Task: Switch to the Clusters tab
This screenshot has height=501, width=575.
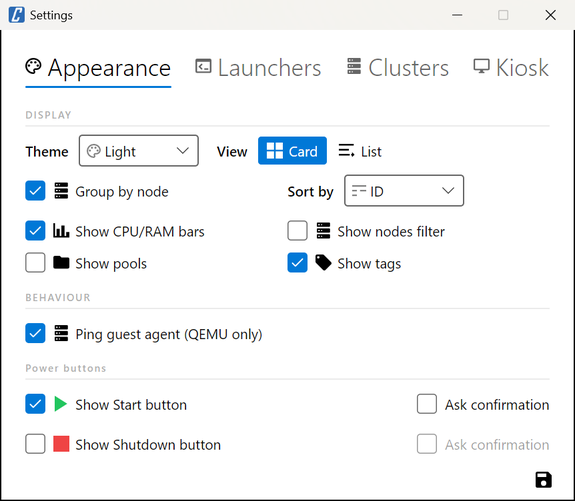Action: tap(398, 68)
